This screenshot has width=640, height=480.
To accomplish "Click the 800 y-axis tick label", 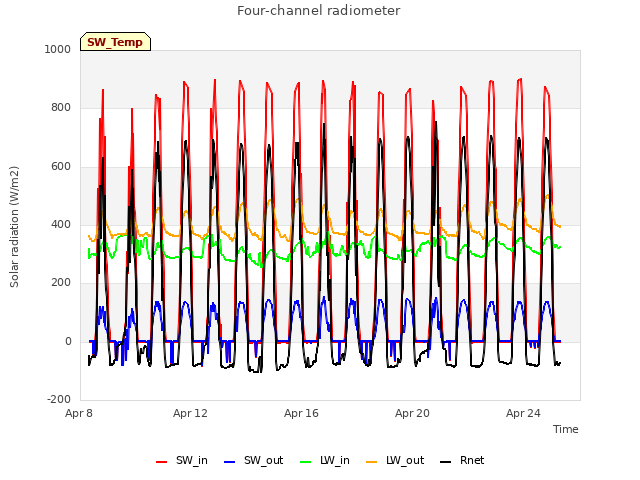I will coord(61,107).
